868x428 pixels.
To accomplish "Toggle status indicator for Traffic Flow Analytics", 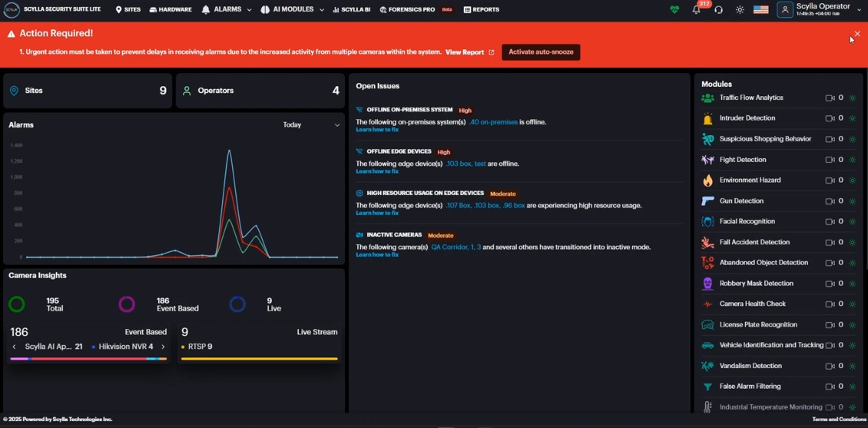I will coord(853,98).
